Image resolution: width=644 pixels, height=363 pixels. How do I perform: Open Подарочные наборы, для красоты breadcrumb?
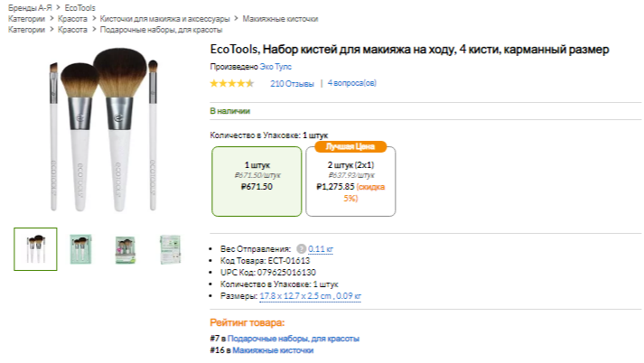(148, 29)
